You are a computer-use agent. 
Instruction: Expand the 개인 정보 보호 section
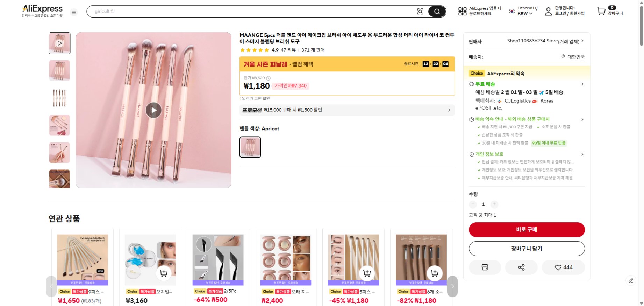[582, 154]
